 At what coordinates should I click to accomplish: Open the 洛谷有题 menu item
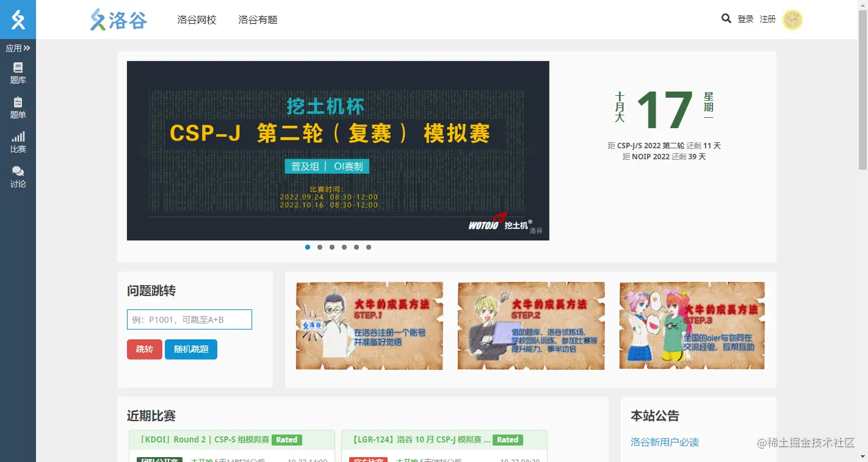258,20
